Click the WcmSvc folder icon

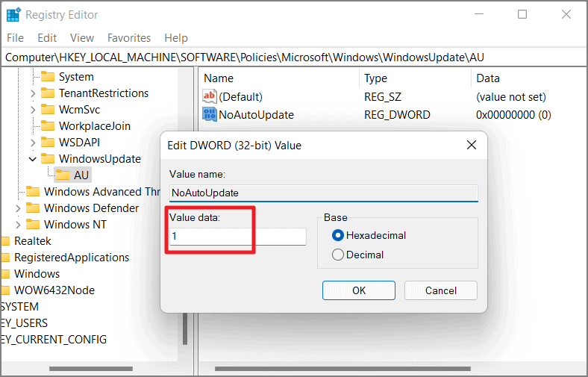pyautogui.click(x=48, y=110)
